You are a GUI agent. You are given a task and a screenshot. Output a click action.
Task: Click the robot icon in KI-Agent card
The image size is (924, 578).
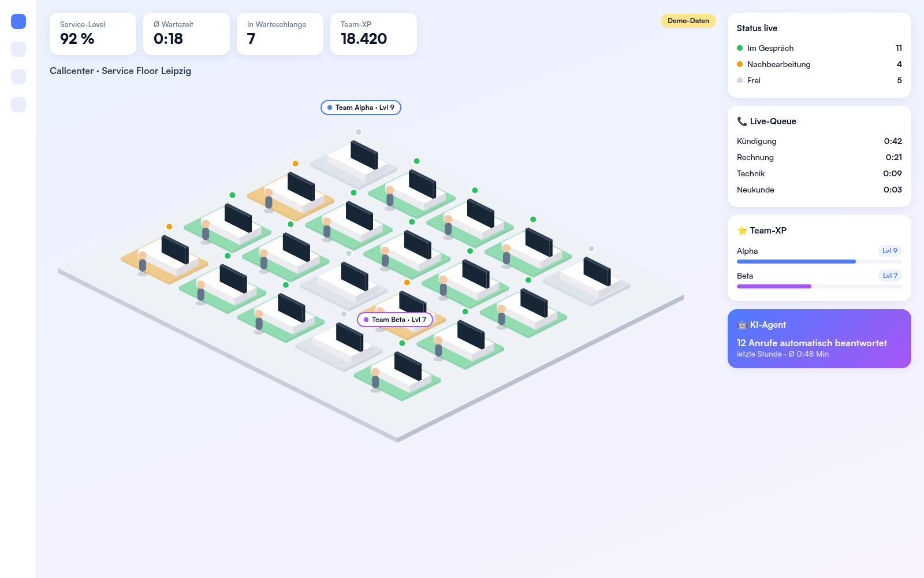(742, 325)
